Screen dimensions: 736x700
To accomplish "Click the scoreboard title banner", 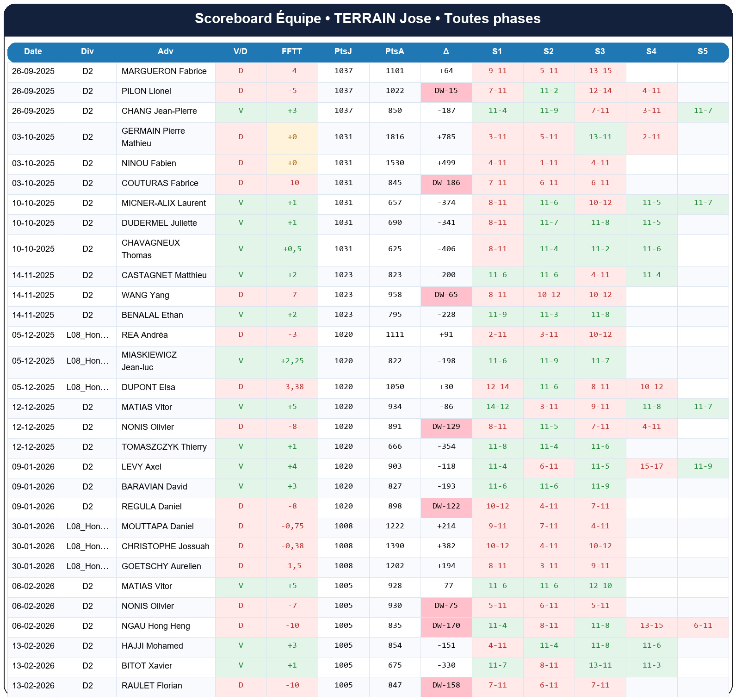I will [x=368, y=19].
